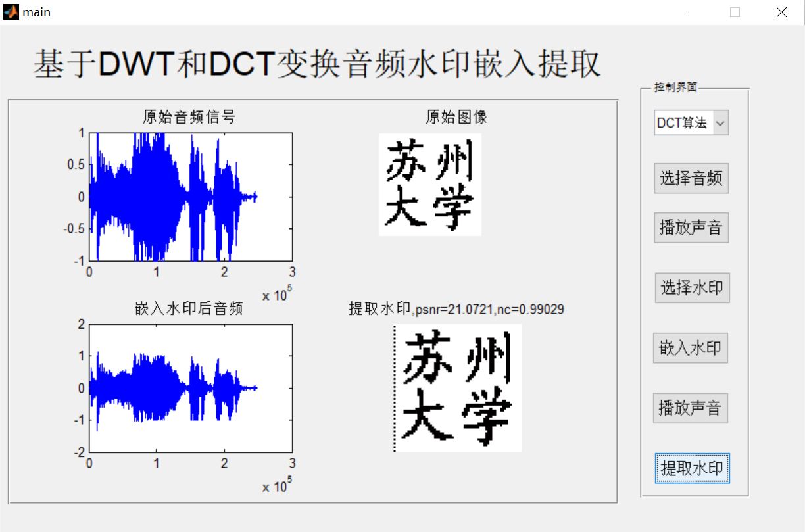Viewport: 805px width, 532px height.
Task: Click the 原始图像 Suzhou University watermark image
Action: pos(430,184)
